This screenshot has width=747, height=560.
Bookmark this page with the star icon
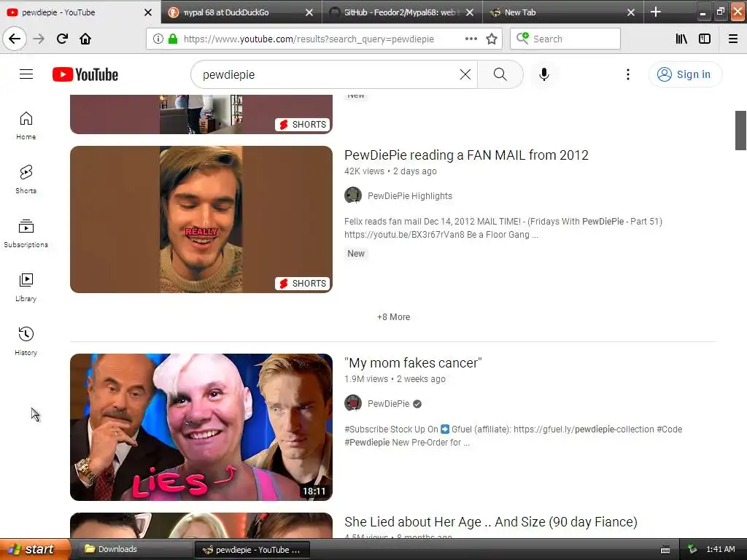click(x=492, y=39)
